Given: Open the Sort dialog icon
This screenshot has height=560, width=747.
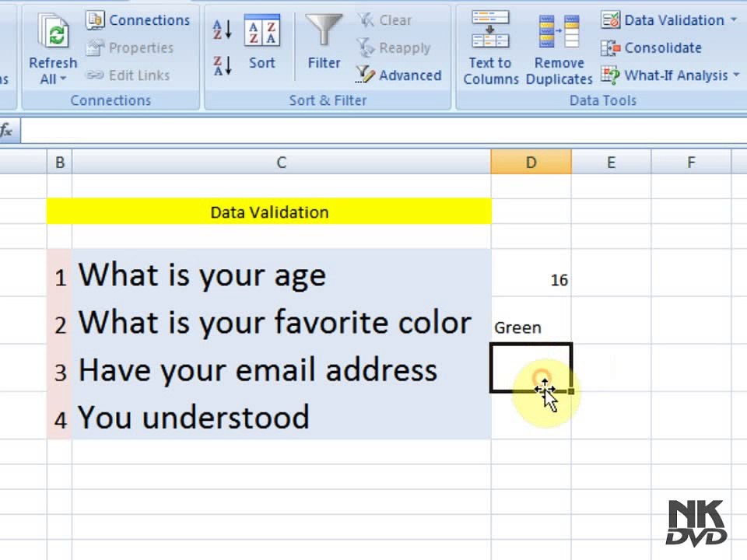Looking at the screenshot, I should [262, 30].
